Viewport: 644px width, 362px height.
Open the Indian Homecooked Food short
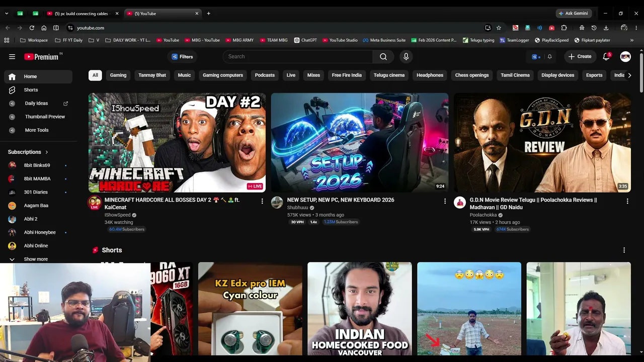(360, 309)
